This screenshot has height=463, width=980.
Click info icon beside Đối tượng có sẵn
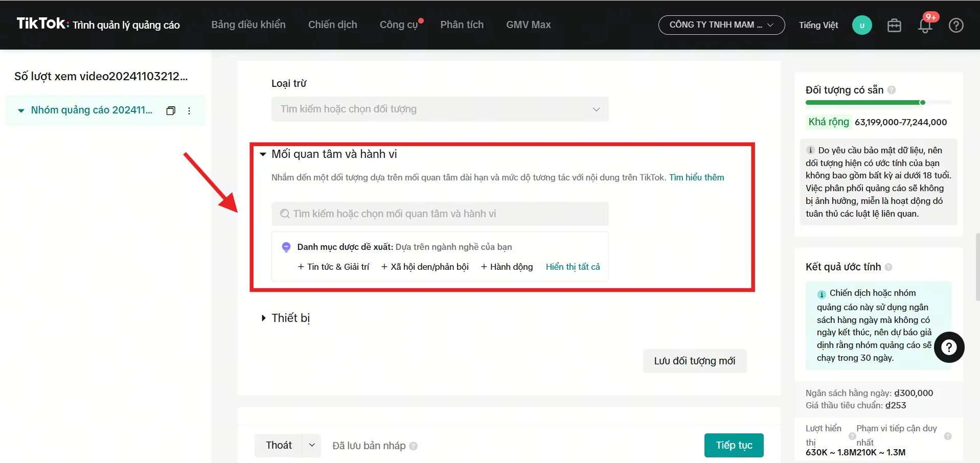[892, 90]
